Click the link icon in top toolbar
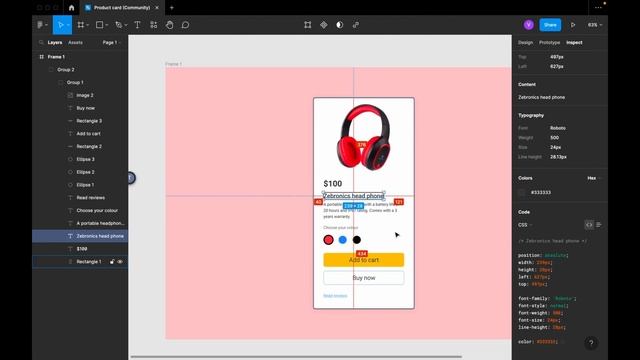This screenshot has height=360, width=640. click(356, 25)
